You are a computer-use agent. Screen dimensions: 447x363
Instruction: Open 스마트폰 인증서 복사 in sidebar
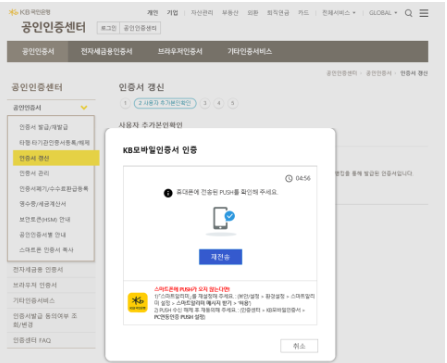(46, 250)
